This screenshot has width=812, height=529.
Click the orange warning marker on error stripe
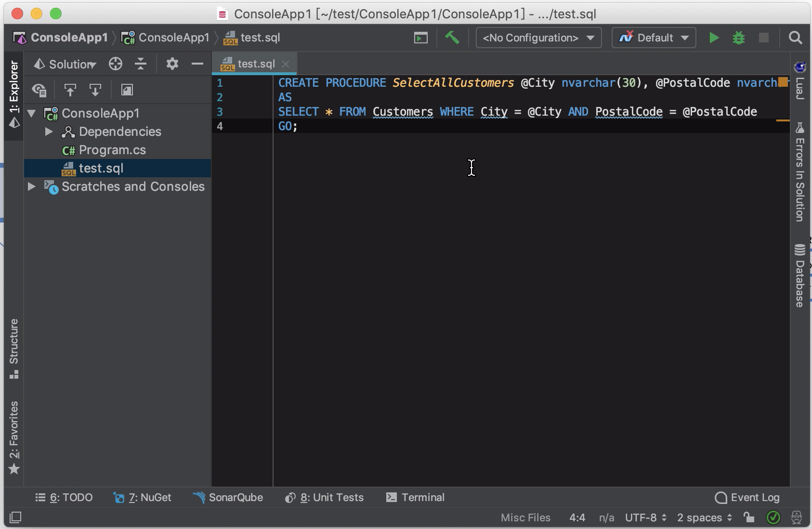[783, 120]
